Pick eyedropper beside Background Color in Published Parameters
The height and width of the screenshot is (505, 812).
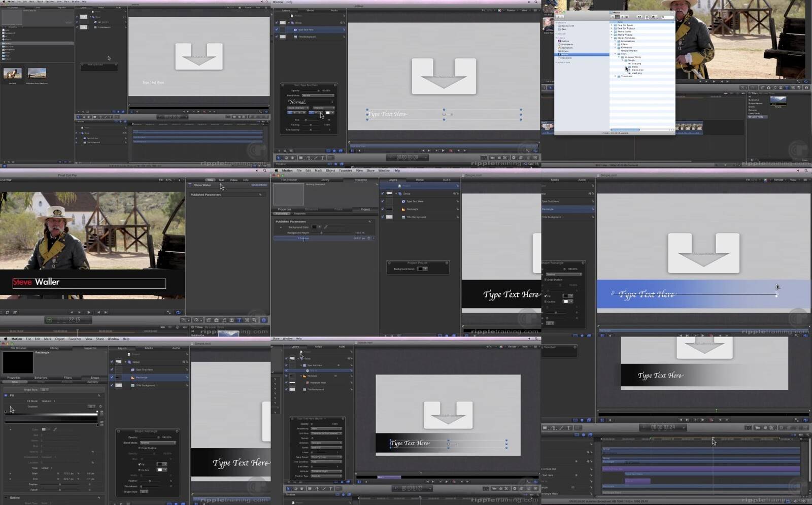pyautogui.click(x=326, y=227)
